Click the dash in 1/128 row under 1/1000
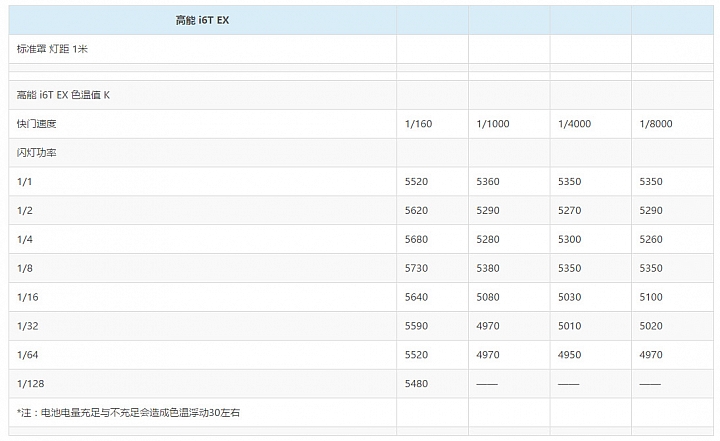The width and height of the screenshot is (720, 441). tap(487, 384)
